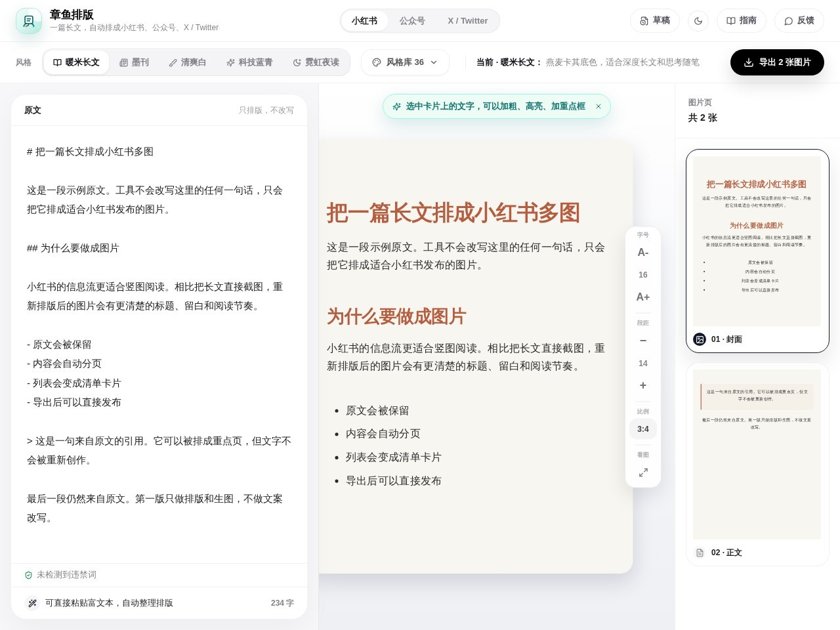Click the sparkle icon in tip banner
840x630 pixels.
click(x=396, y=106)
